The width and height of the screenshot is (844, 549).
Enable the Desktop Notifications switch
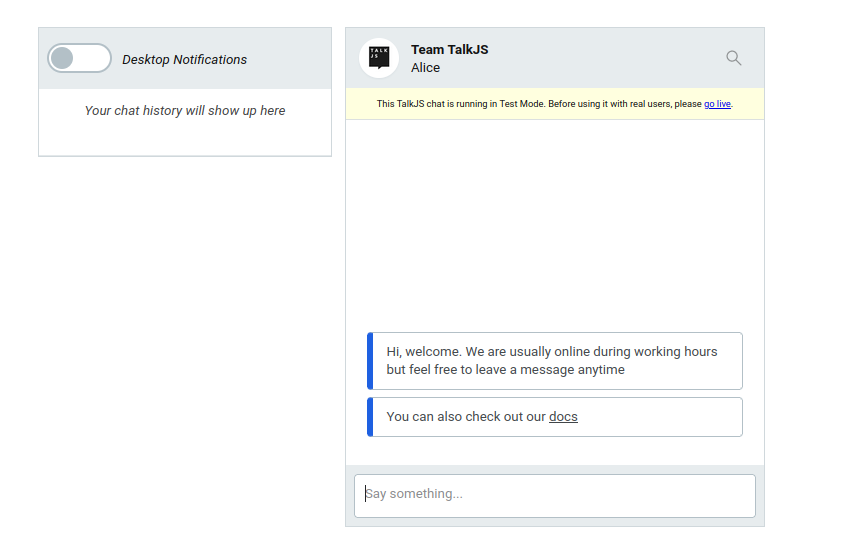point(80,58)
